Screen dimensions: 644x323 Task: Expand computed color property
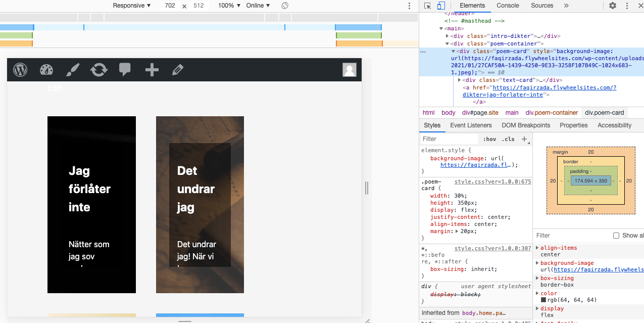[x=537, y=293]
